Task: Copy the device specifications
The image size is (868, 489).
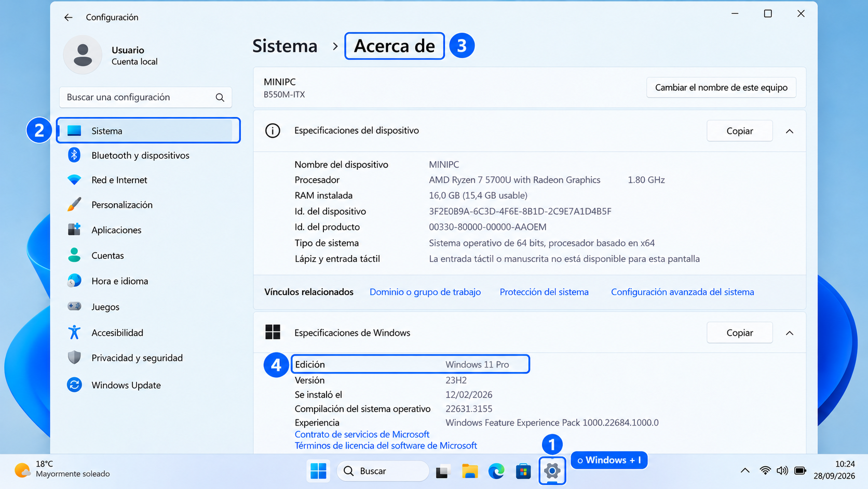Action: pyautogui.click(x=739, y=131)
